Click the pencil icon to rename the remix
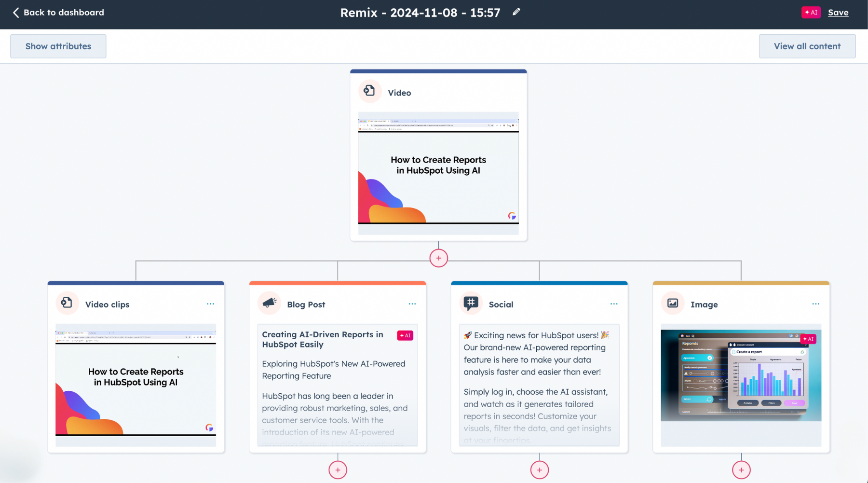This screenshot has width=868, height=483. tap(516, 12)
